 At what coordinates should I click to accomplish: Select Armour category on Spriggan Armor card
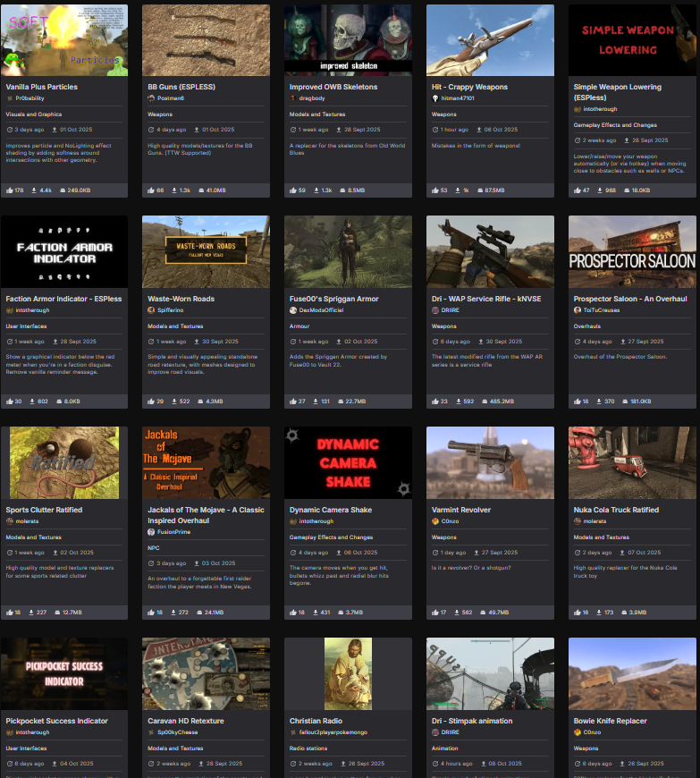tap(299, 326)
